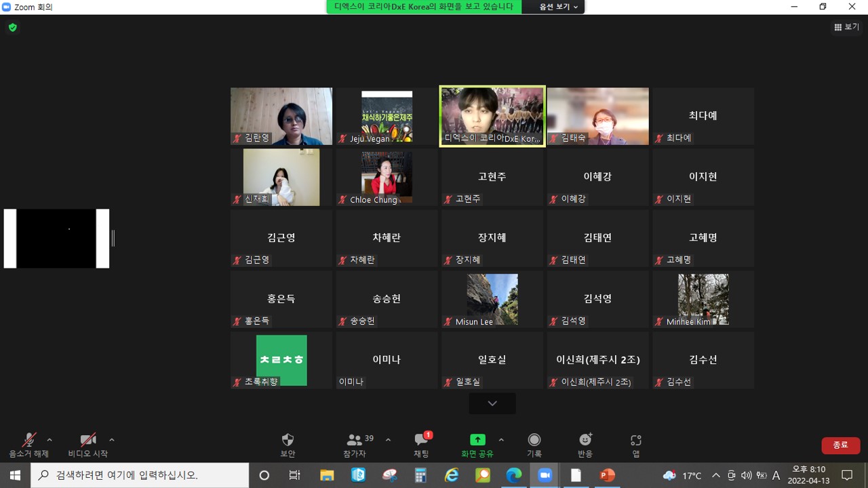Viewport: 868px width, 488px height.
Task: Click the green encryption shield icon
Action: coord(12,28)
